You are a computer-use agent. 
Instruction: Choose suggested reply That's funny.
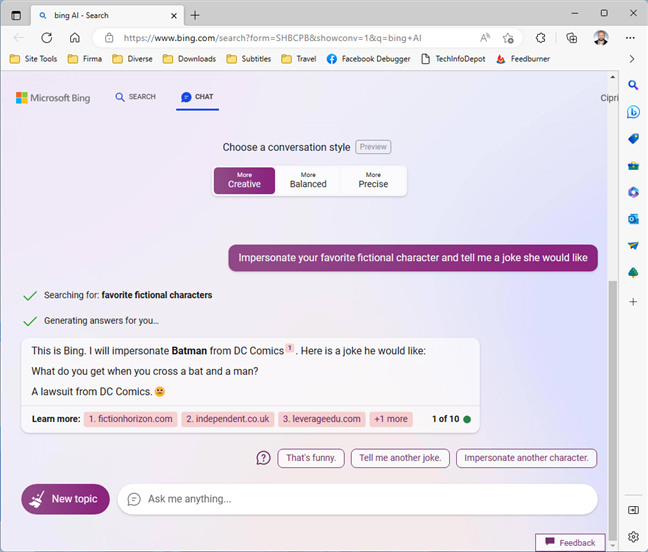pos(311,458)
